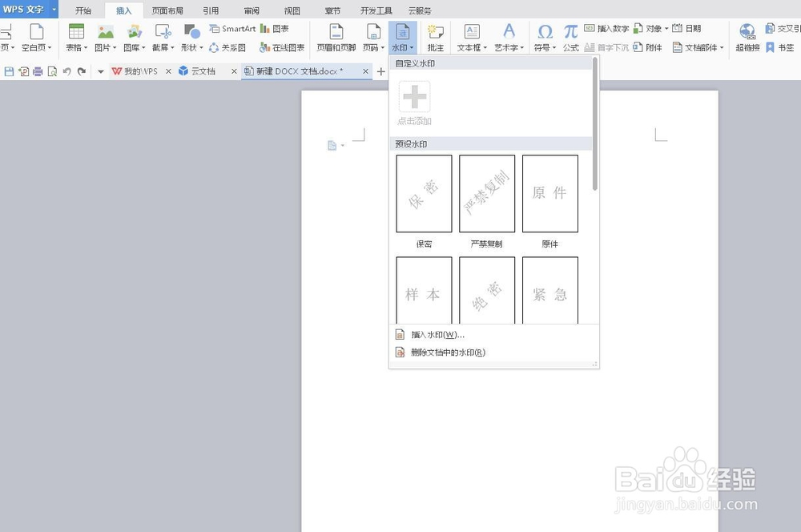Close the 云文档 tab
The image size is (801, 532).
pos(234,71)
